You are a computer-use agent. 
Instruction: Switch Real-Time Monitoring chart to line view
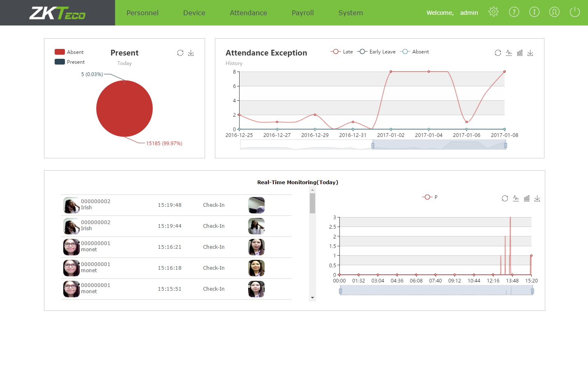(x=516, y=199)
